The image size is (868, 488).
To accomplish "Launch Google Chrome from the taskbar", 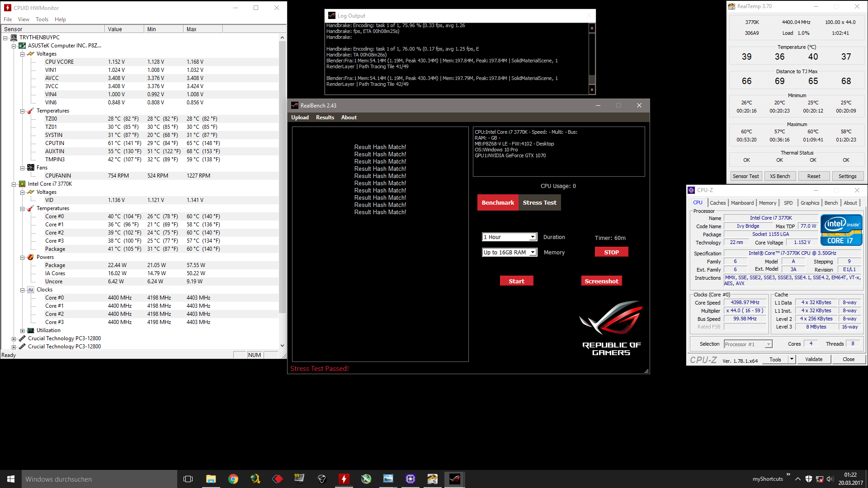I will (233, 479).
